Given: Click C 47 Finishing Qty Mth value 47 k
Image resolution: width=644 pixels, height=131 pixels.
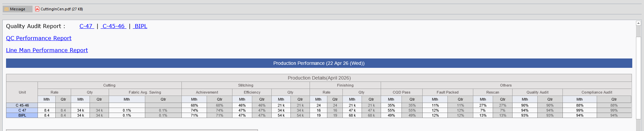Looking at the screenshot, I should click(x=352, y=110).
